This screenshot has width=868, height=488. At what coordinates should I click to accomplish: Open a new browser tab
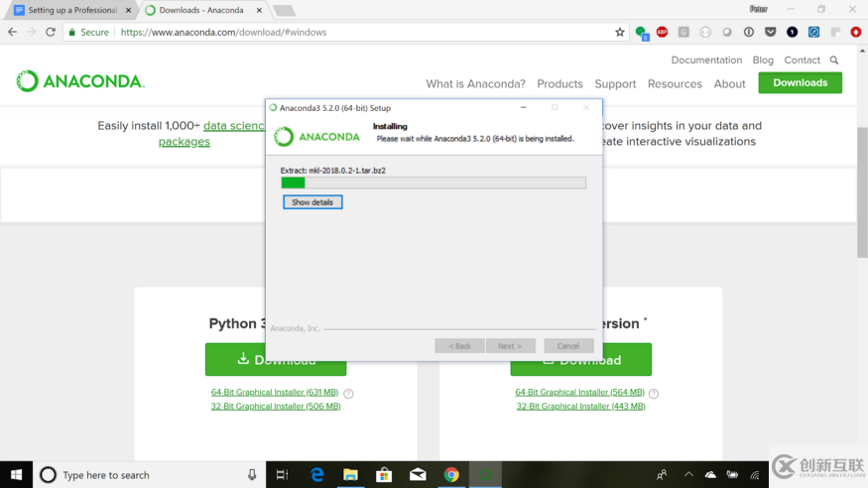click(x=284, y=10)
